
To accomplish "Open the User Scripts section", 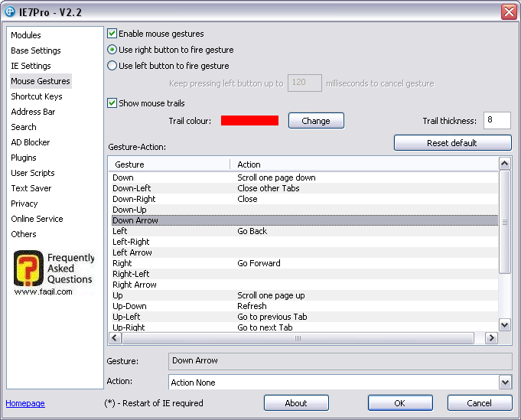I will click(32, 173).
